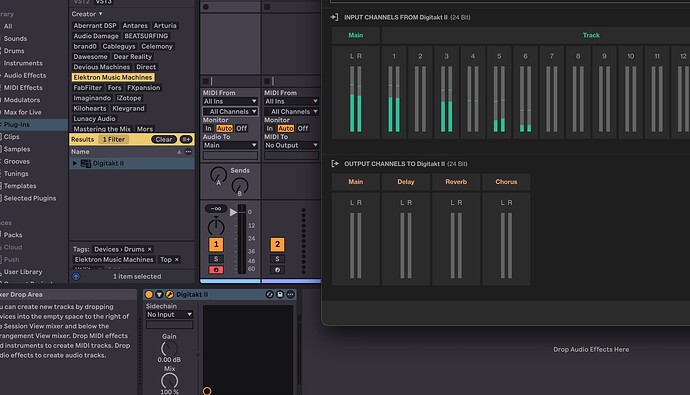Viewport: 690px width, 395px height.
Task: Select the VST3 tab in the browser
Action: [x=103, y=2]
